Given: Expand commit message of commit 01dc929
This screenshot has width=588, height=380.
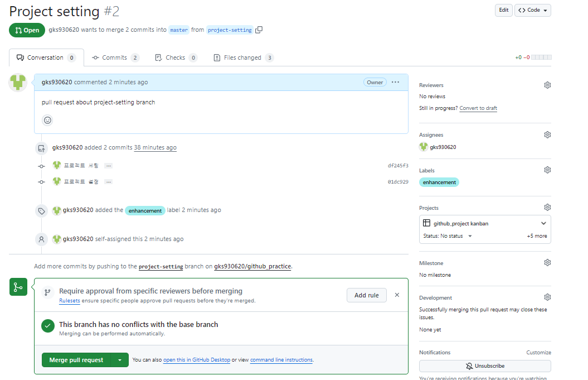Looking at the screenshot, I should click(x=108, y=182).
